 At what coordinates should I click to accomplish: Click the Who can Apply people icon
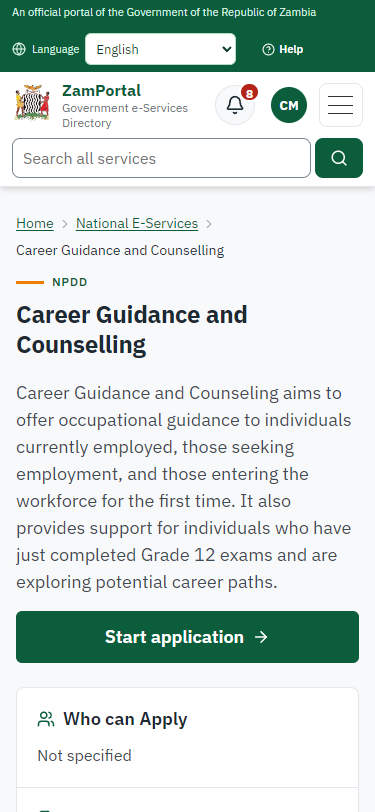click(x=46, y=719)
